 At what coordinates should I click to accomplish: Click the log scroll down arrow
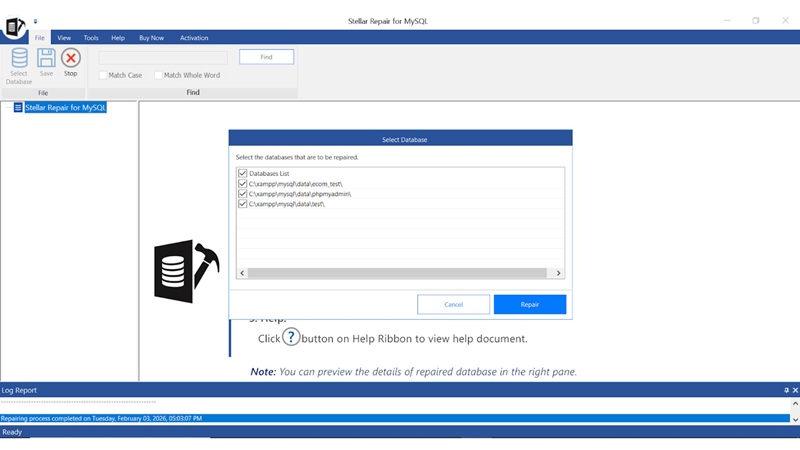coord(794,418)
